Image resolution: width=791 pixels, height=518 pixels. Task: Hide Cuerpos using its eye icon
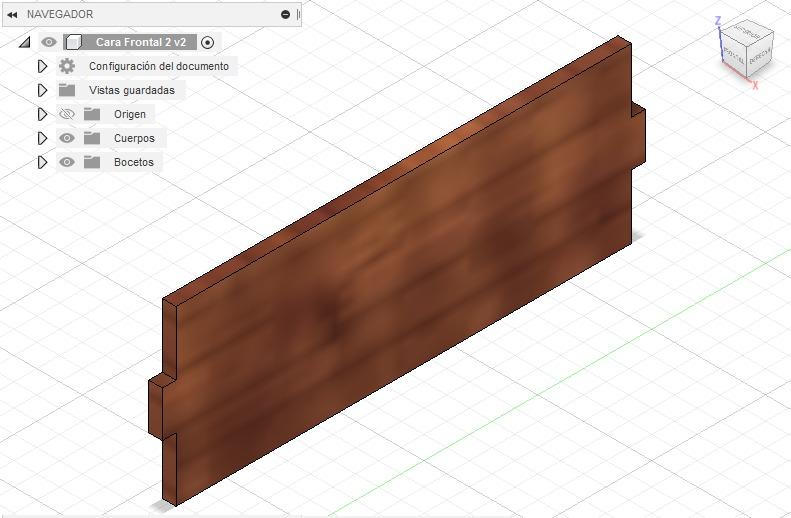[67, 138]
